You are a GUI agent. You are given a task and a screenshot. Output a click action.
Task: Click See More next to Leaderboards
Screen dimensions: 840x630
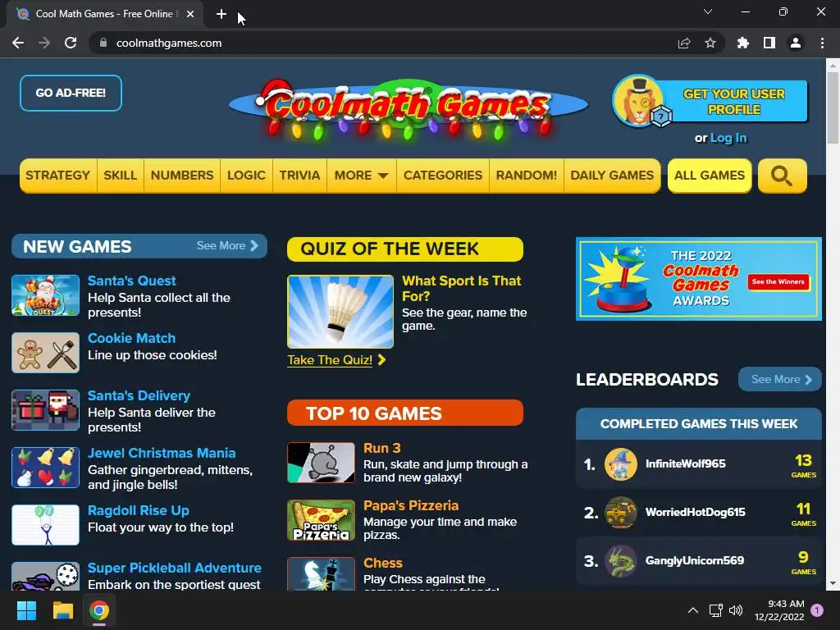point(780,379)
